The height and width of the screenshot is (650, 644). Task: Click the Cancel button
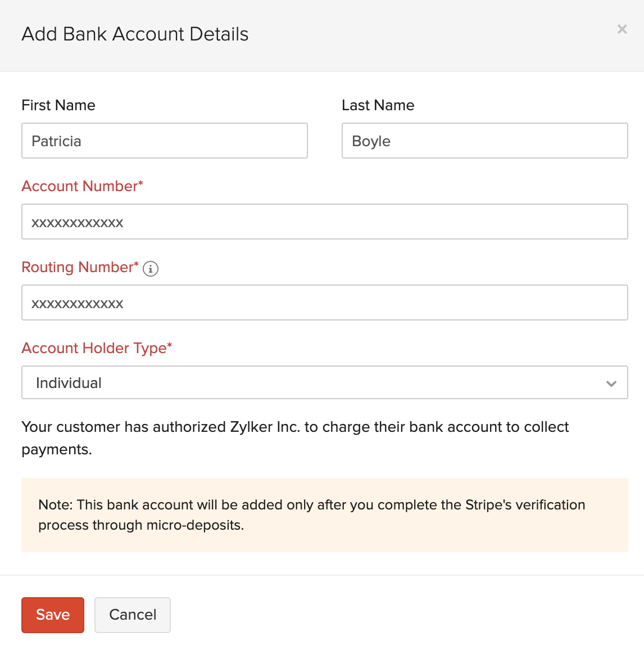pos(132,615)
